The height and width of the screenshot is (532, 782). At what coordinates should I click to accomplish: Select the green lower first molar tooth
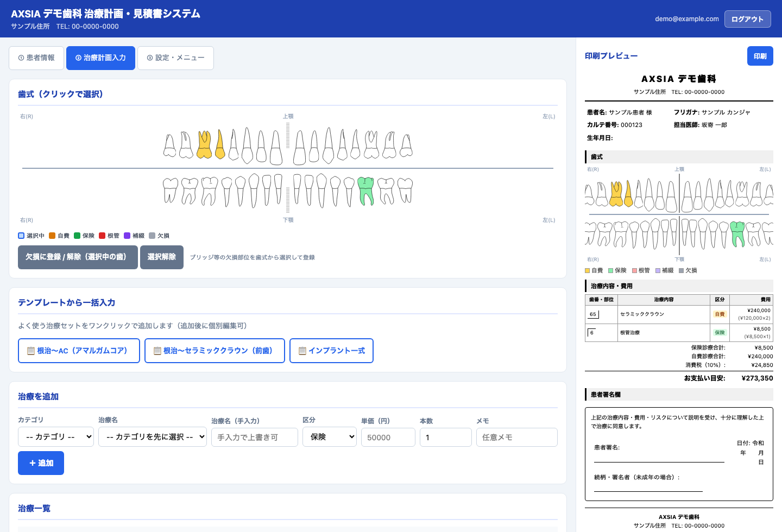pos(366,191)
